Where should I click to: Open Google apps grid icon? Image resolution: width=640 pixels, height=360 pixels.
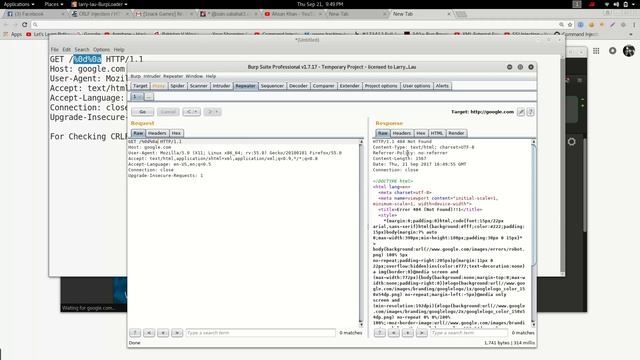(596, 51)
